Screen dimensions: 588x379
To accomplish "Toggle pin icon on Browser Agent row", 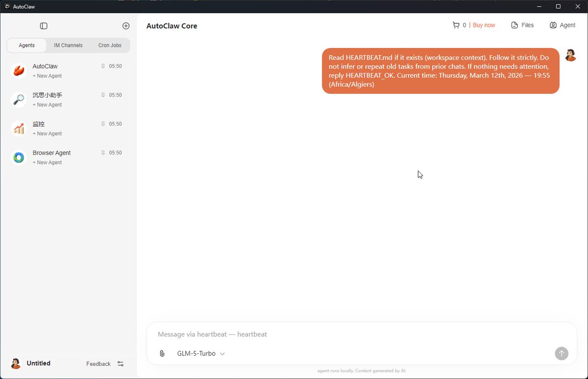I will coord(103,152).
